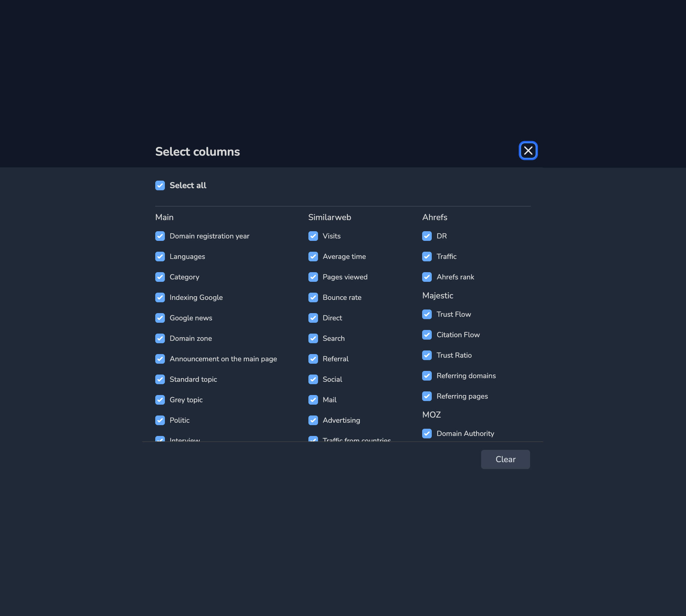Uncheck the Languages column
The width and height of the screenshot is (686, 616).
(x=160, y=257)
